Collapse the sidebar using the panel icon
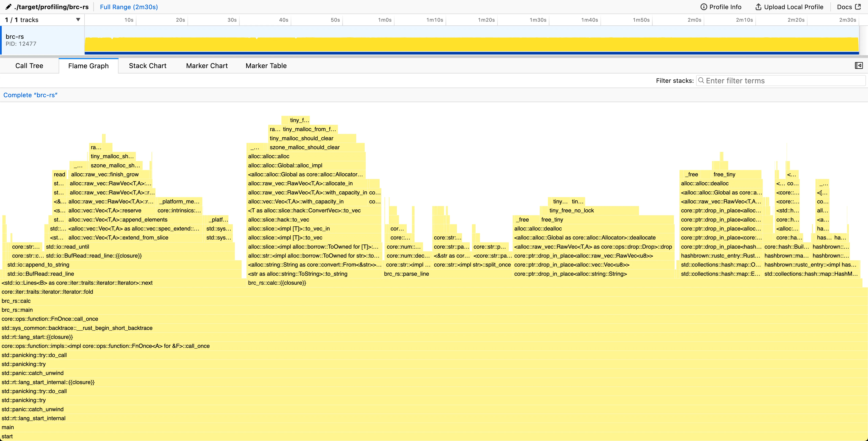Image resolution: width=868 pixels, height=441 pixels. click(x=858, y=65)
